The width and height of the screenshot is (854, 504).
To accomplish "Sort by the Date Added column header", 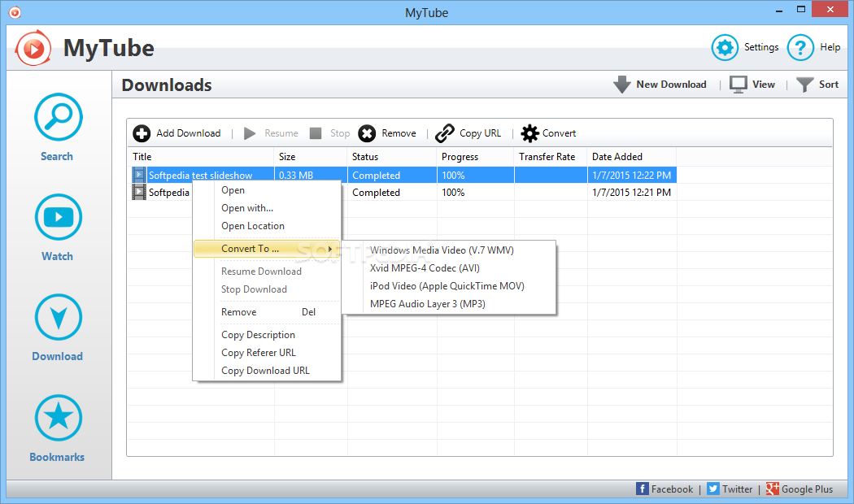I will (632, 157).
